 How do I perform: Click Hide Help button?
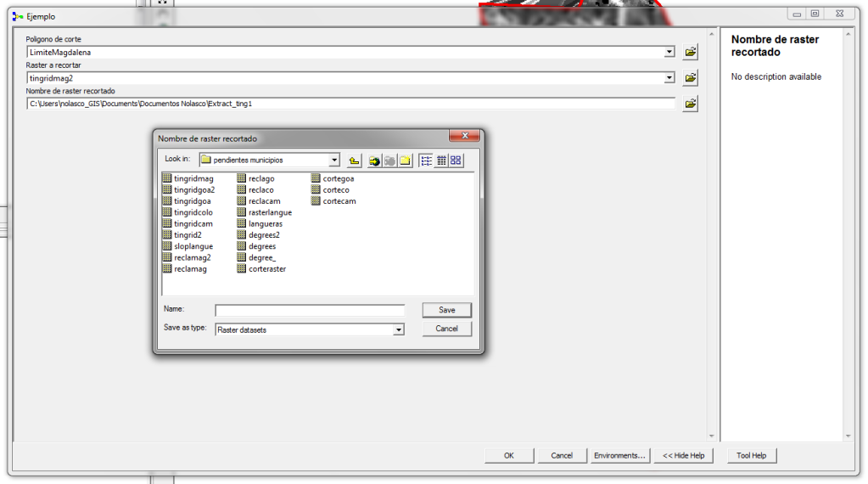coord(684,456)
